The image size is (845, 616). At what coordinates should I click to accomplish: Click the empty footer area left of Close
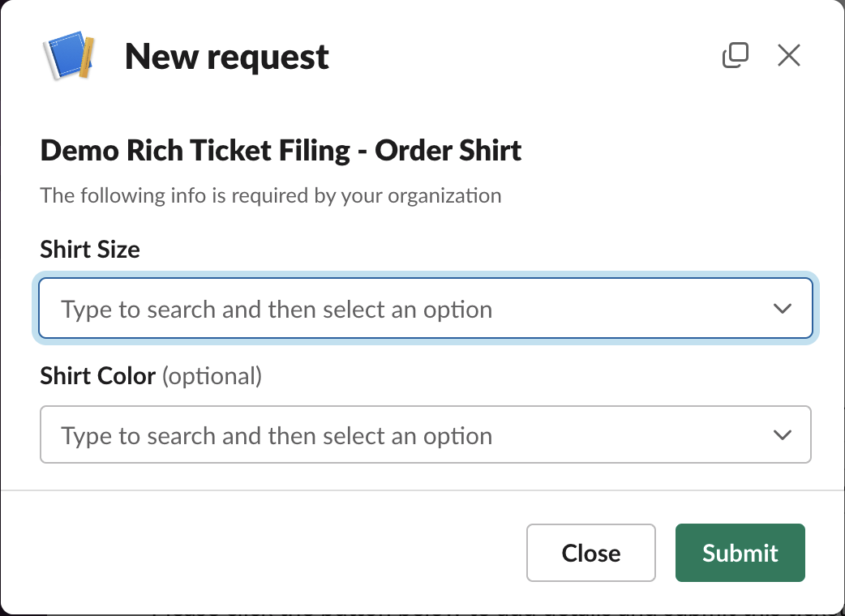point(268,553)
